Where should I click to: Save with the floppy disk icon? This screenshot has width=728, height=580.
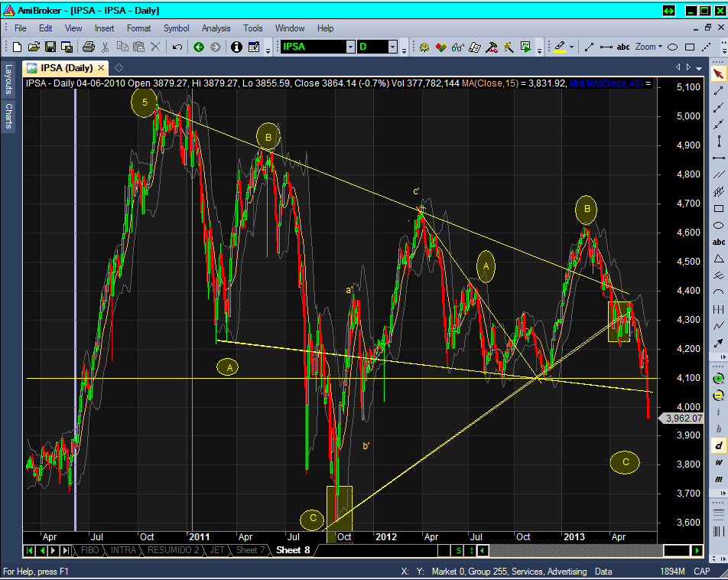50,47
